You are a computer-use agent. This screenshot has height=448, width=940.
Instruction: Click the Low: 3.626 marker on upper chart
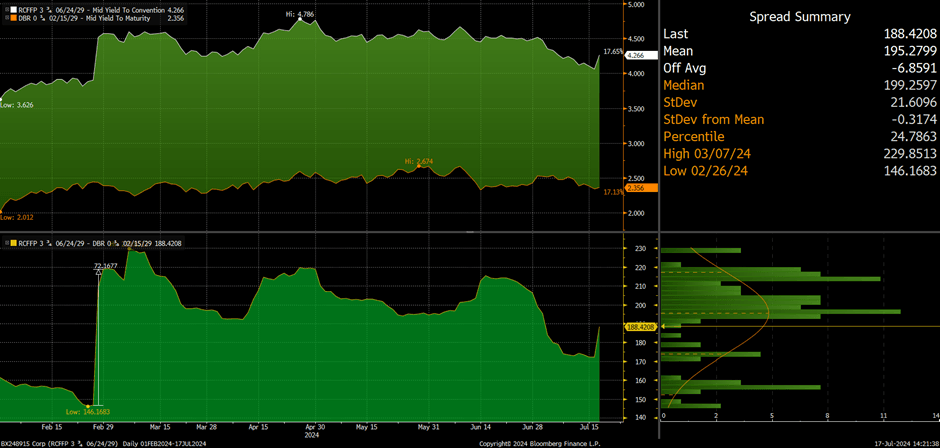(x=18, y=104)
